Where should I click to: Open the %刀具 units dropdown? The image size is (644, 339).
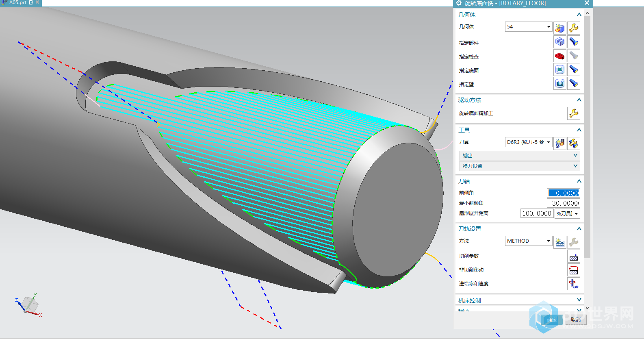(567, 213)
